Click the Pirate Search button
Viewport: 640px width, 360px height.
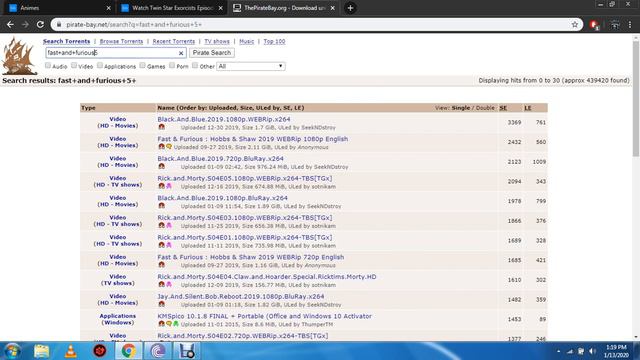(212, 53)
